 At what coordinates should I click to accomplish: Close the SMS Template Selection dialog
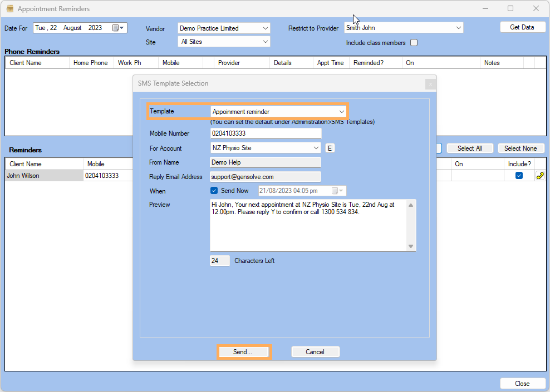430,84
